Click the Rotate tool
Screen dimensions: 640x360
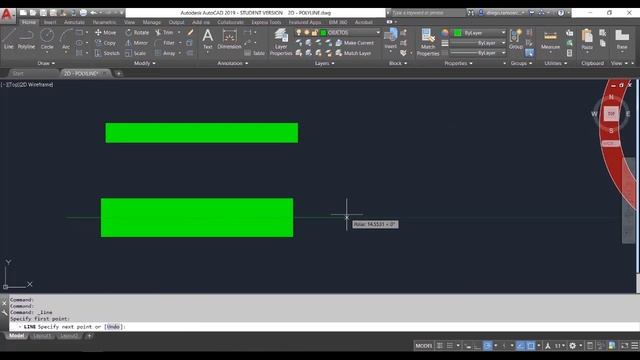coord(137,32)
